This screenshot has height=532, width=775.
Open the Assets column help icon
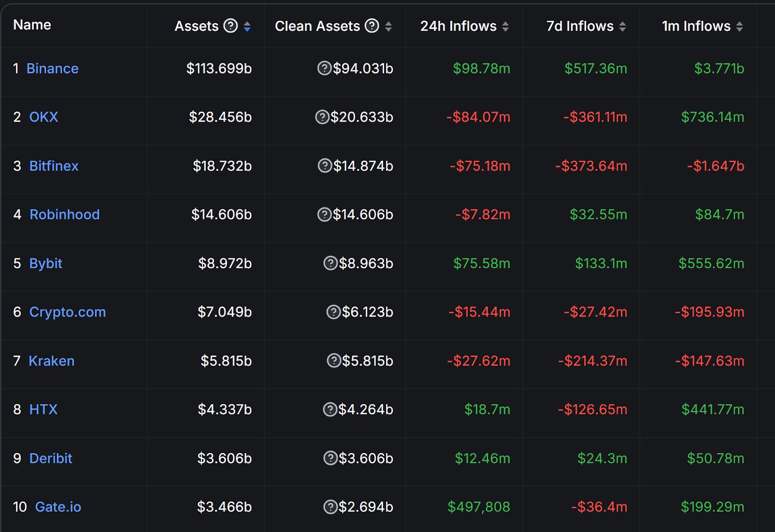coord(231,26)
